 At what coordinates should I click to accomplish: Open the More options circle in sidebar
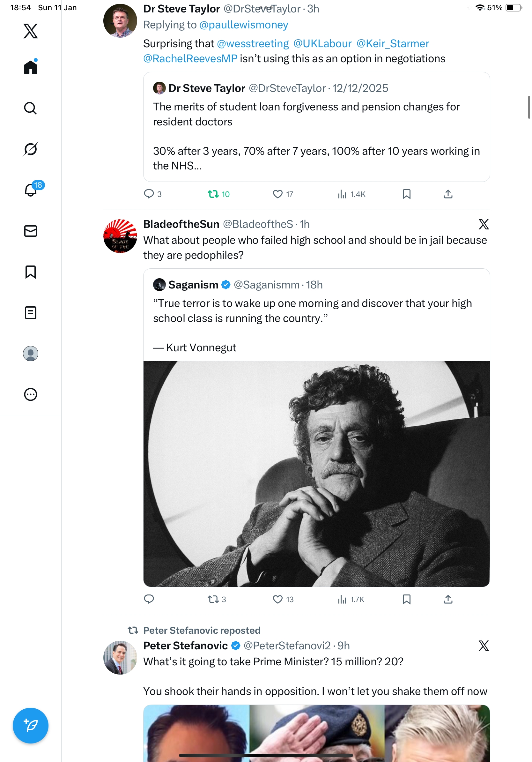pyautogui.click(x=31, y=394)
